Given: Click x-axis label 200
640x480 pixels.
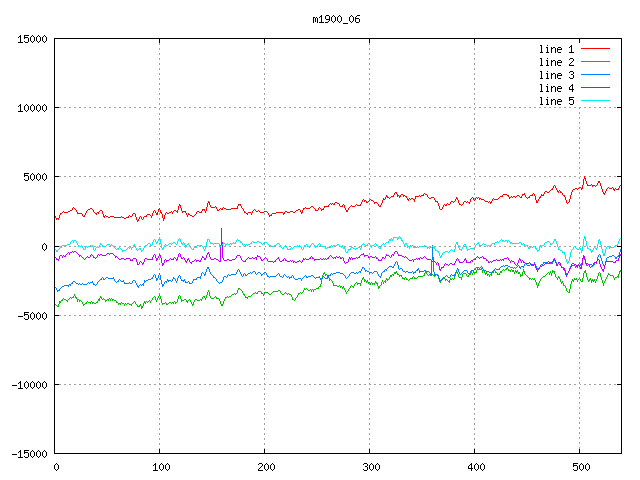Looking at the screenshot, I should 266,467.
